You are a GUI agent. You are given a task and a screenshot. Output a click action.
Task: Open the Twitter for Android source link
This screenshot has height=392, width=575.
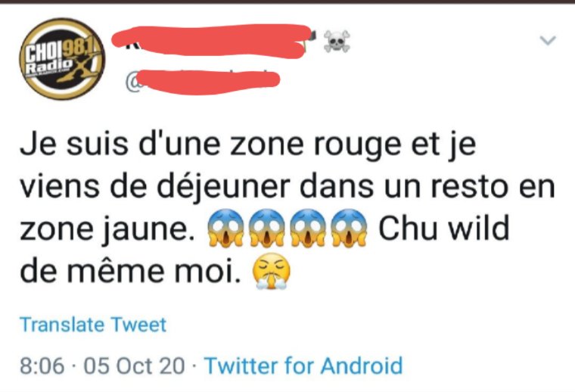pos(303,366)
